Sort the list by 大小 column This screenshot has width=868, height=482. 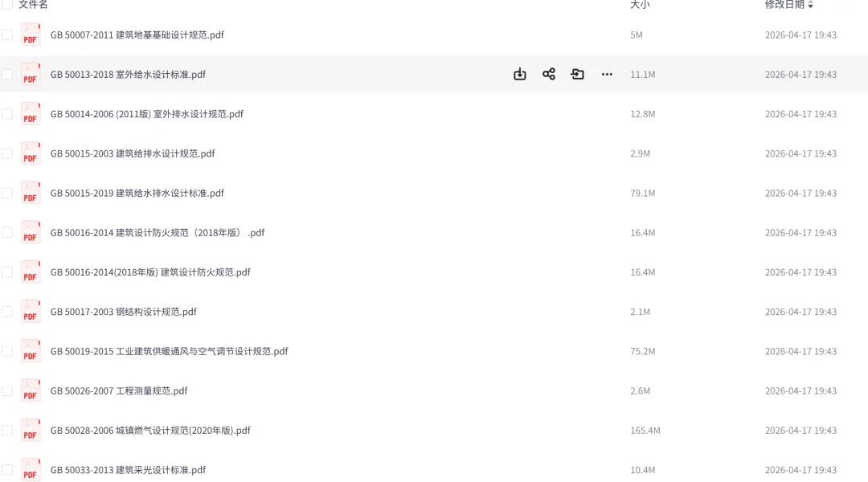[x=640, y=5]
